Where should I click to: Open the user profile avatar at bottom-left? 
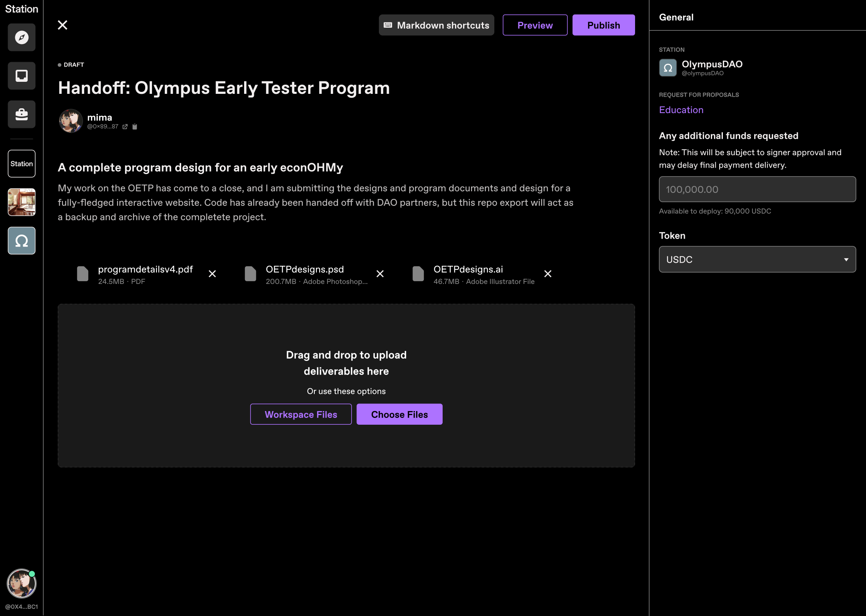22,584
